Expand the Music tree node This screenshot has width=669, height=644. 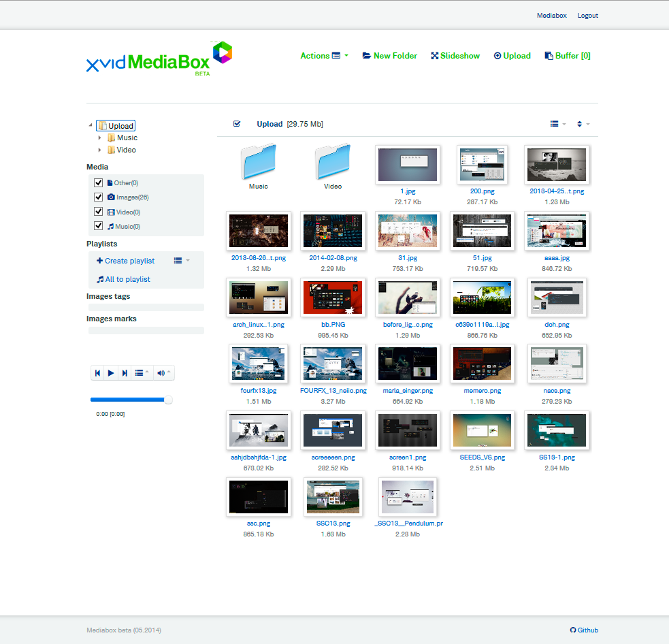(100, 138)
